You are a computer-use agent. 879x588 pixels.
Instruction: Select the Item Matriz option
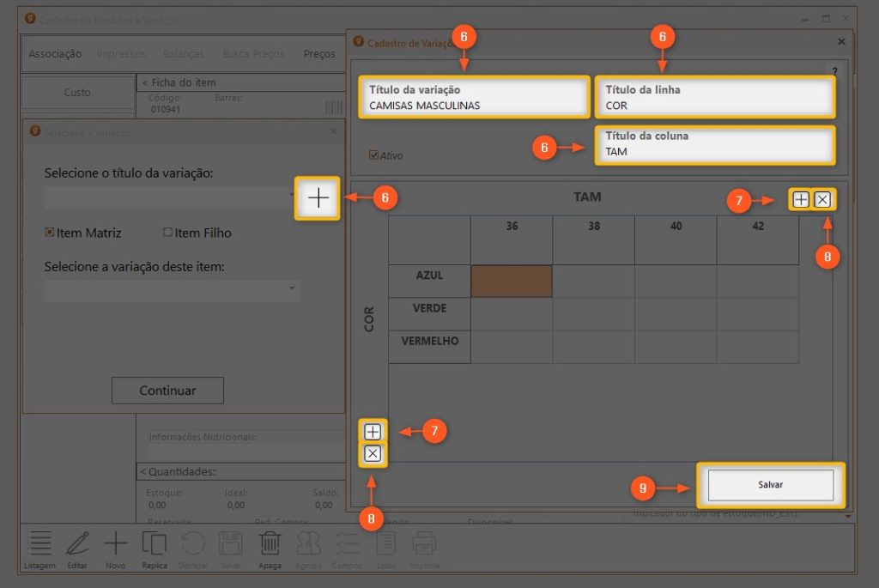(50, 233)
